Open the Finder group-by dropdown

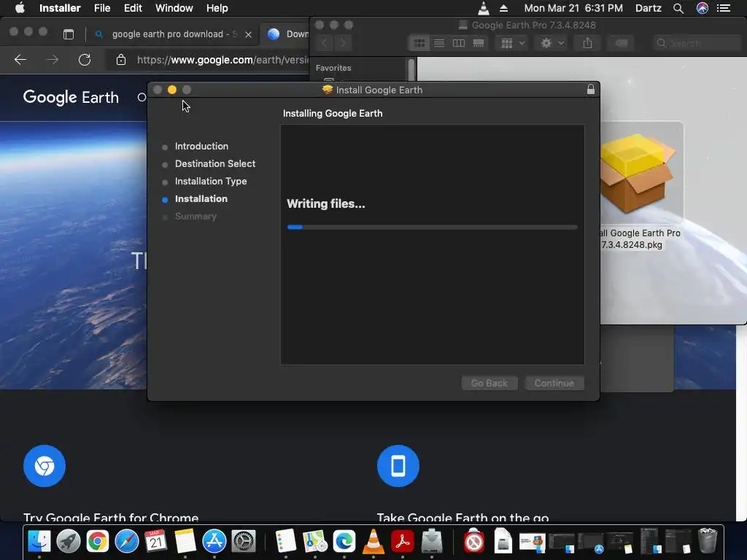click(512, 43)
